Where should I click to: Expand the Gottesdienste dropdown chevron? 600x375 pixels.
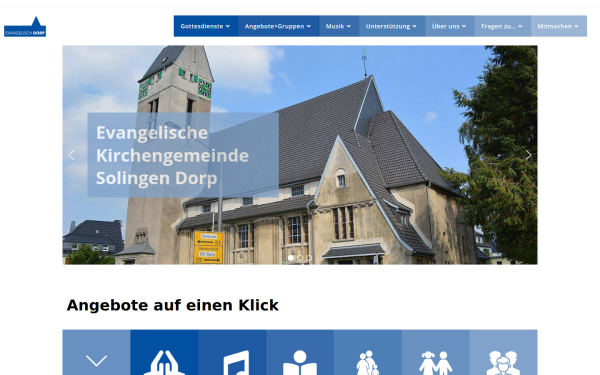[x=228, y=26]
